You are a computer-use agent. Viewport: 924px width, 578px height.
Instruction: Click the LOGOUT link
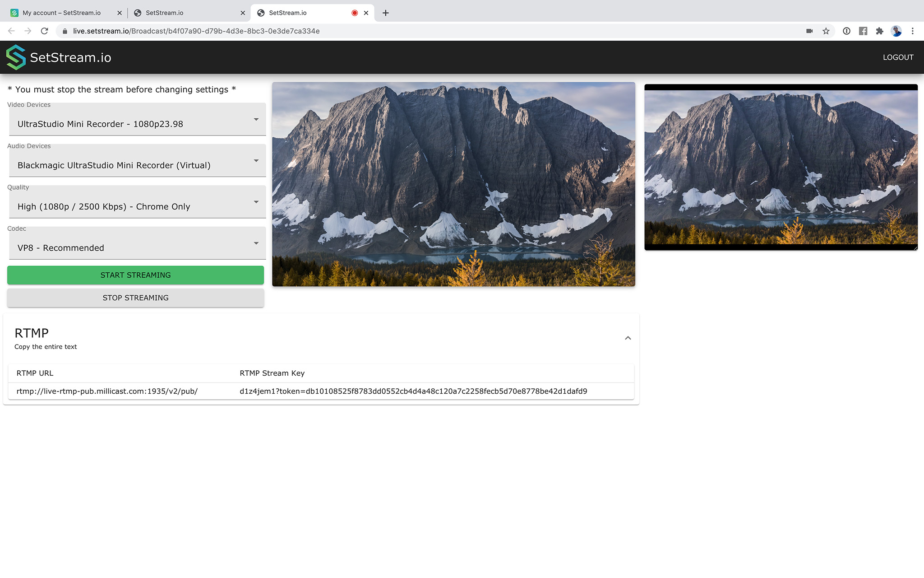point(898,57)
